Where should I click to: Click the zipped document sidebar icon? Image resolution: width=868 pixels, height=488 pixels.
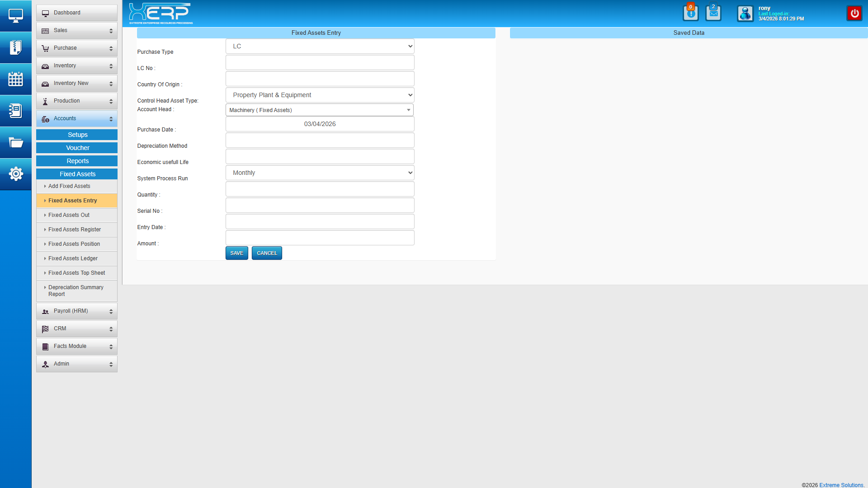coord(16,47)
